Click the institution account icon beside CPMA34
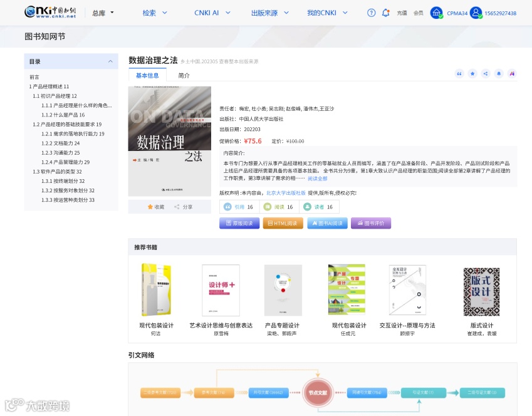This screenshot has width=532, height=416. pyautogui.click(x=436, y=13)
